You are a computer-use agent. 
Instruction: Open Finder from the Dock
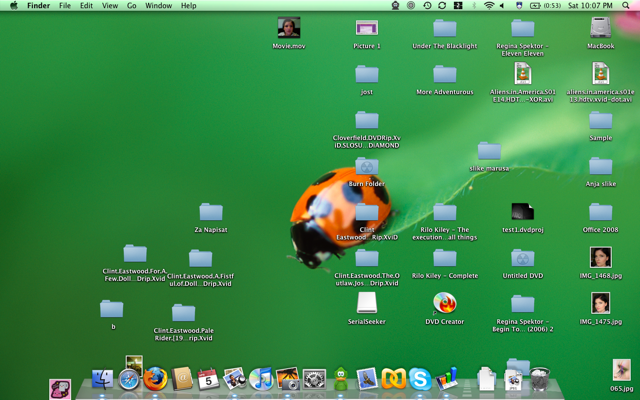[102, 380]
